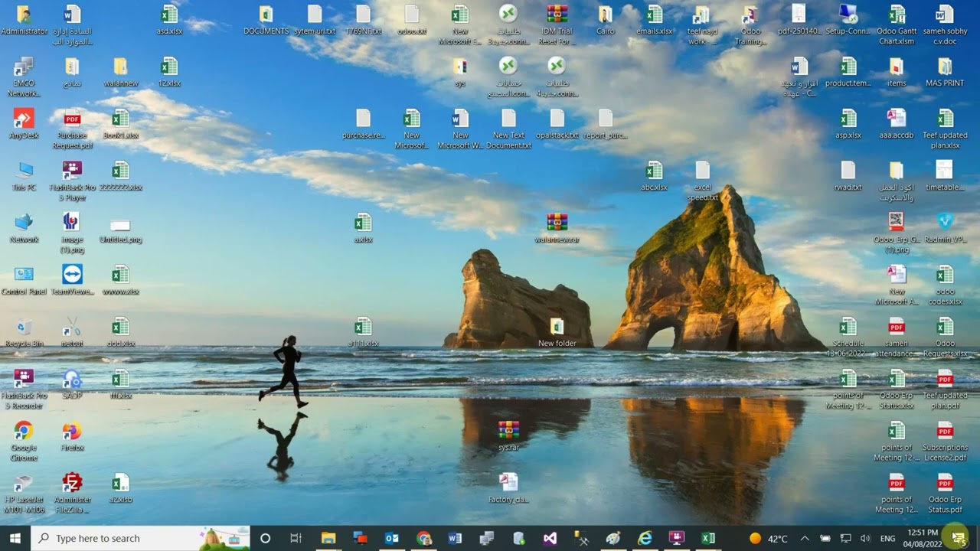980x551 pixels.
Task: Select the sameh sobhy c.v.doc file
Action: (945, 25)
